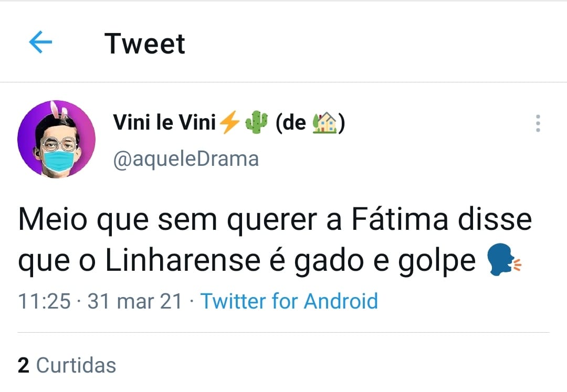Viewport: 567px width, 392px height.
Task: Click the Tweet header title
Action: (145, 43)
